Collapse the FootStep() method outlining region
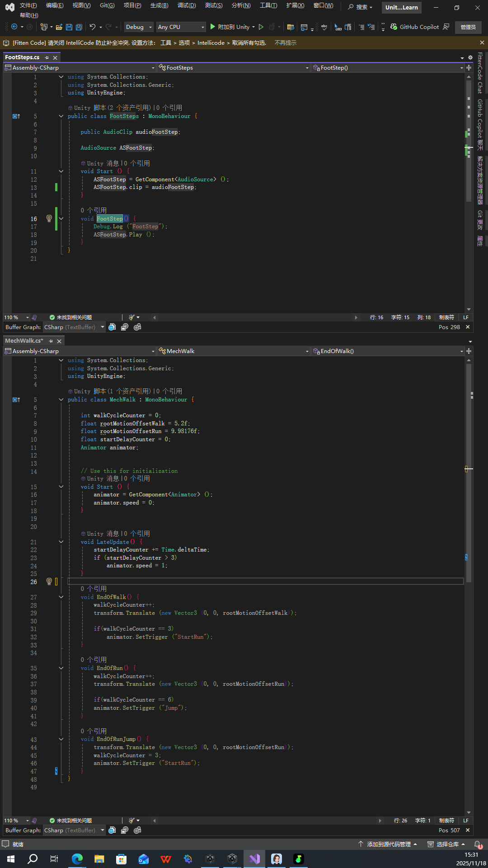Viewport: 488px width, 868px height. pyautogui.click(x=61, y=219)
